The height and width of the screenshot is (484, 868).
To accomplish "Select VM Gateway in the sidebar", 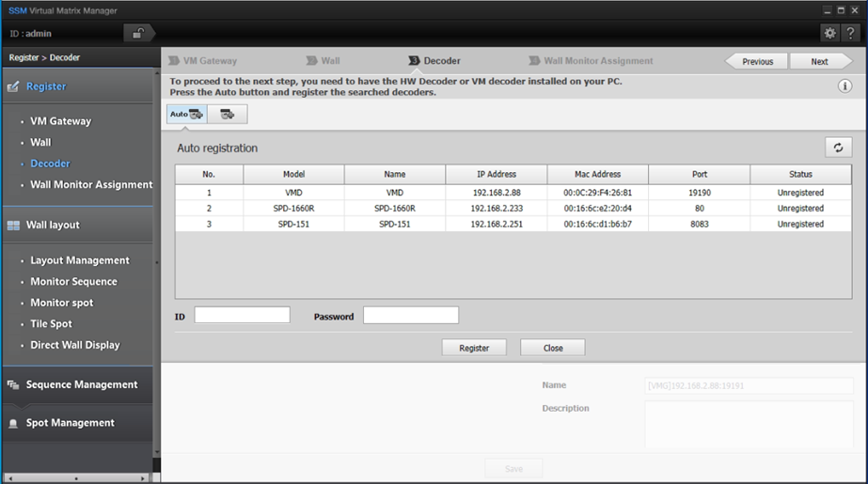I will click(x=61, y=121).
